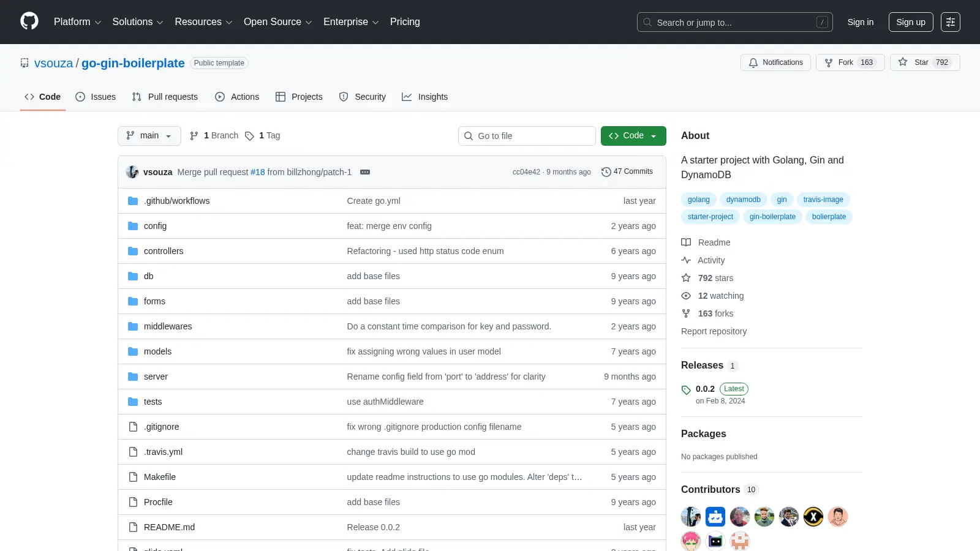Click the star icon in Star button

903,62
